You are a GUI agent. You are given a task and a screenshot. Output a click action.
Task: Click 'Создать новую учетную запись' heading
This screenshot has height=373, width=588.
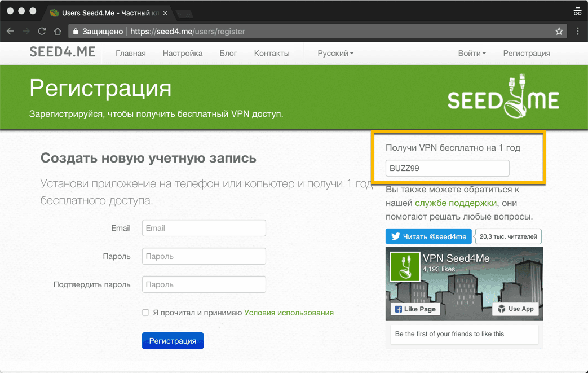tap(148, 158)
